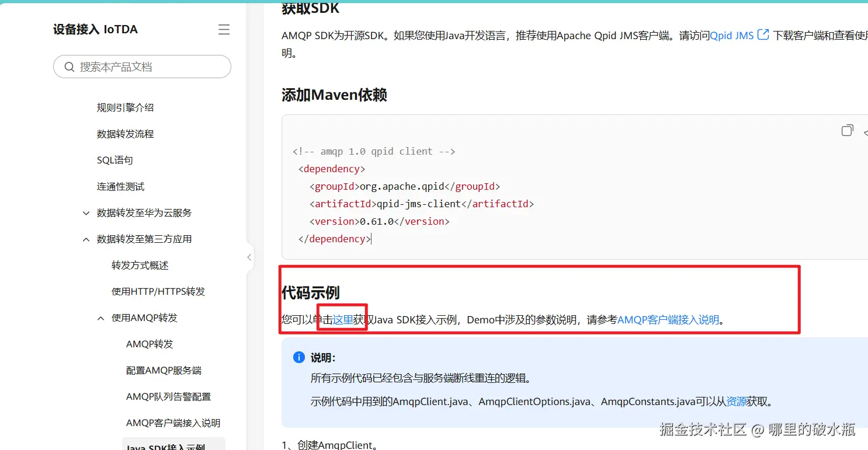Copy the Maven dependency code block
Image resolution: width=868 pixels, height=450 pixels.
847,131
